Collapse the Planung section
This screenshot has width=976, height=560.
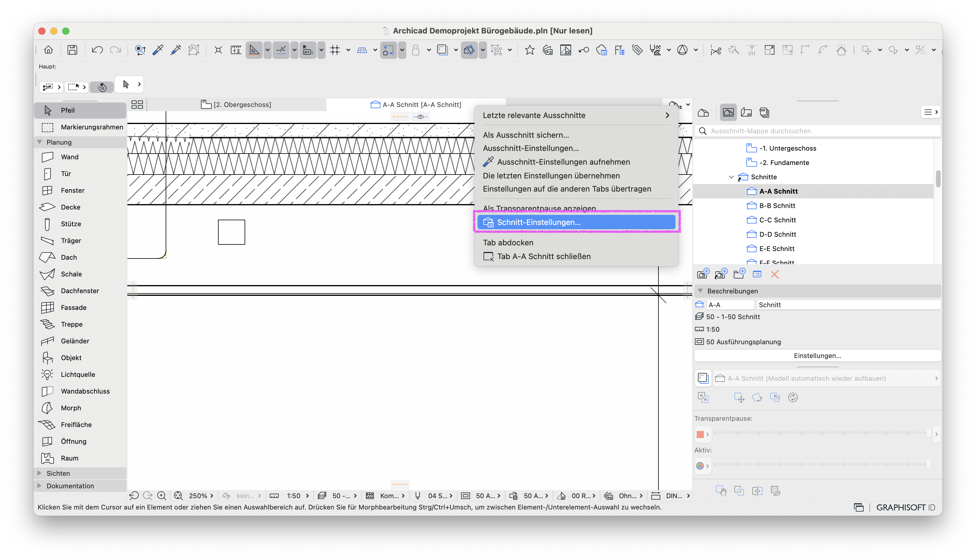(x=39, y=142)
